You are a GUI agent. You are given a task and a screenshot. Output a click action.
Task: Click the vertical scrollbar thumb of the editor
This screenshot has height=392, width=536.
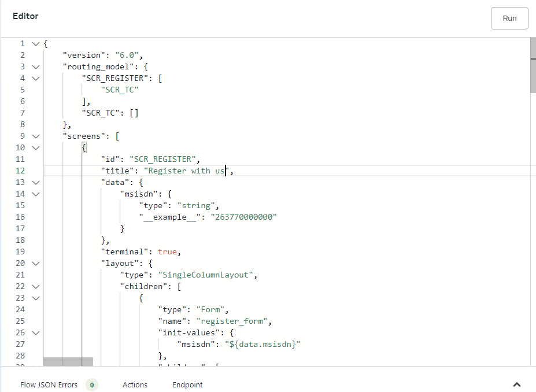(x=533, y=65)
